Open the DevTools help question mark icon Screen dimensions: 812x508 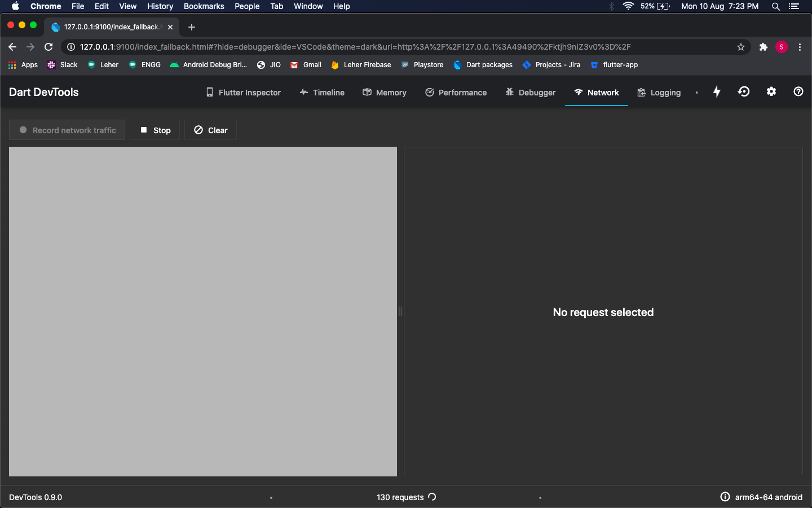coord(798,91)
